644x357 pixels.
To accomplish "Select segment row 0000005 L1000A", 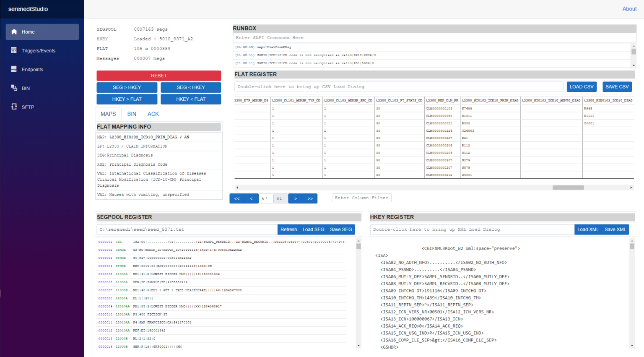I will pyautogui.click(x=221, y=274).
